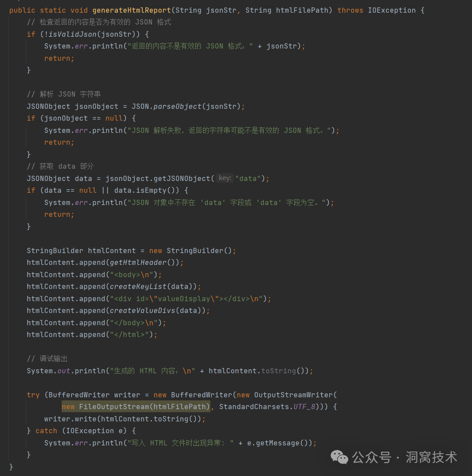Click the "key:" parameter inlay hint
472x476 pixels.
(225, 178)
